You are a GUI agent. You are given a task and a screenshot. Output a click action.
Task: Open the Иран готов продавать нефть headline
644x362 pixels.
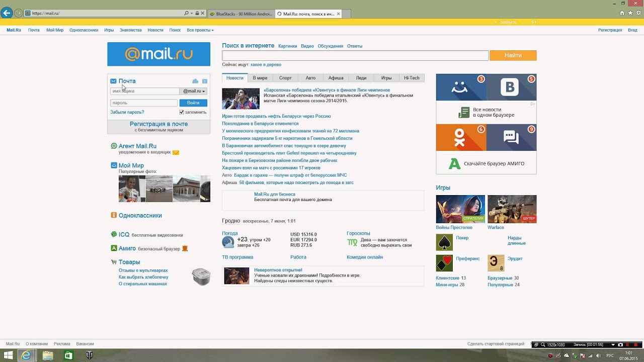pos(276,116)
